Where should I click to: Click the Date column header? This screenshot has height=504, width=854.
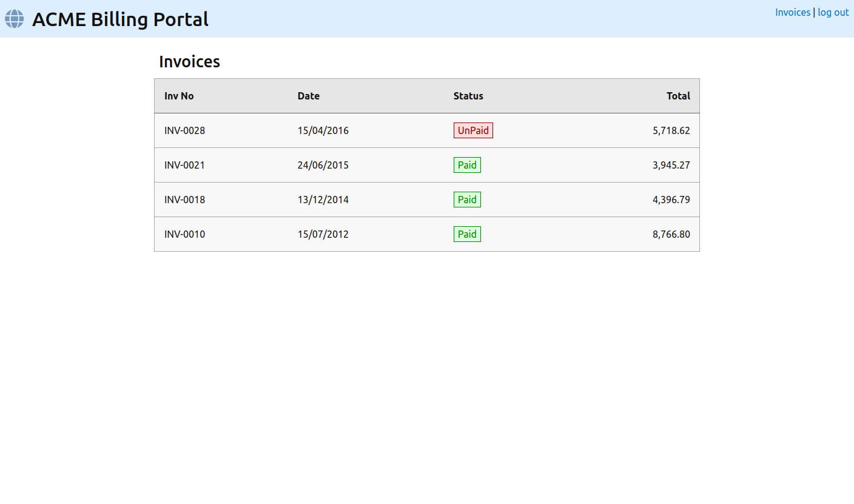(x=309, y=96)
